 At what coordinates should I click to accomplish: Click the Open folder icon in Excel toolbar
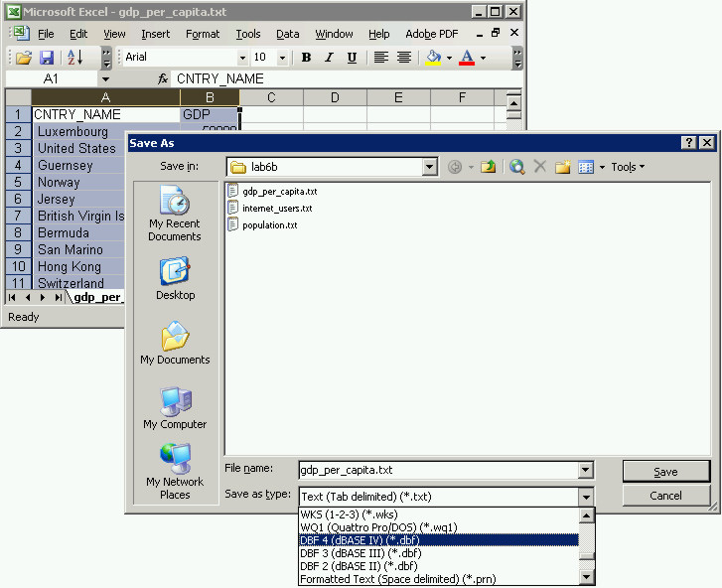point(24,58)
